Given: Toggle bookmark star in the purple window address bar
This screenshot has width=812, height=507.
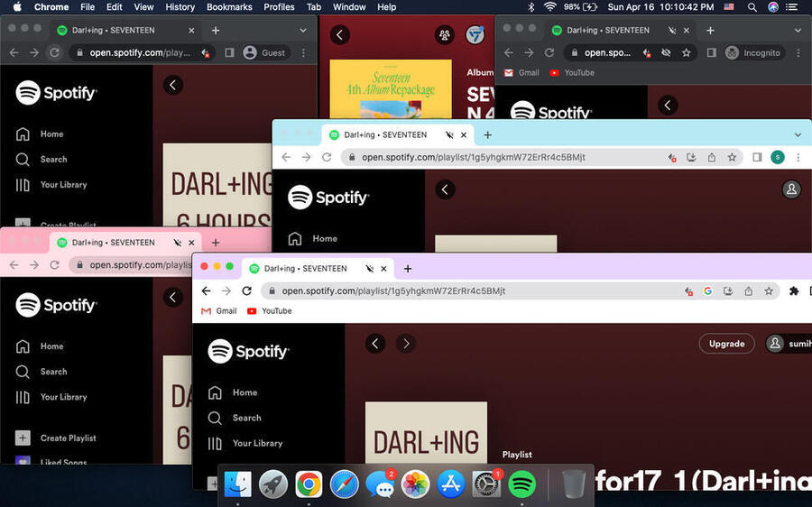Looking at the screenshot, I should click(769, 291).
